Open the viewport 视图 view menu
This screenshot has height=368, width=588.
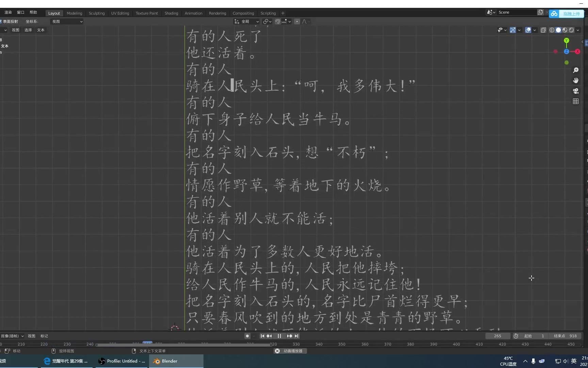point(16,30)
